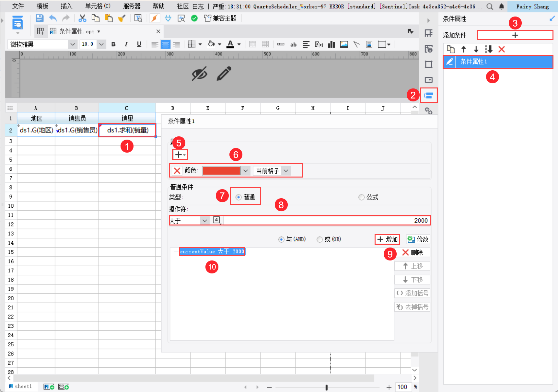Click the 增加 add condition button

pos(387,239)
